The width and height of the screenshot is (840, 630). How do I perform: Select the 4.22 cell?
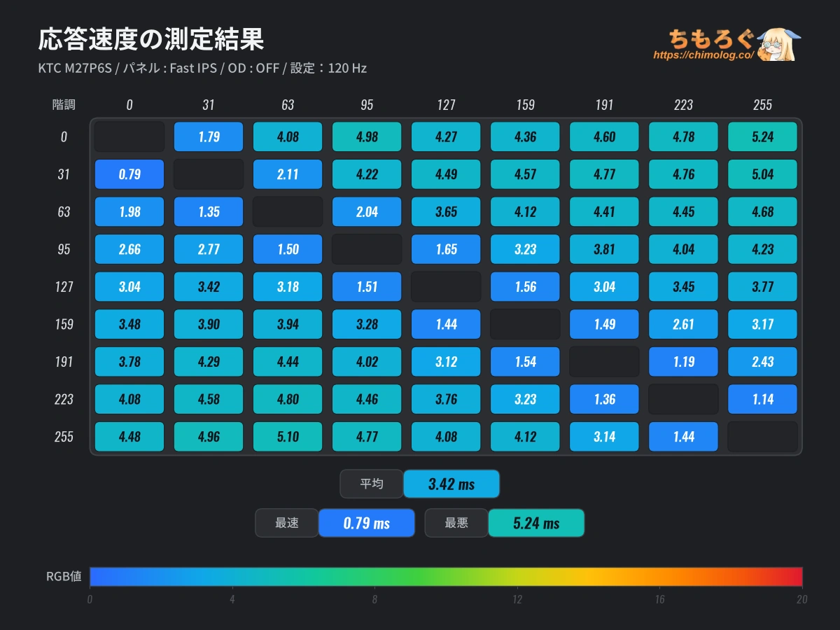[367, 174]
